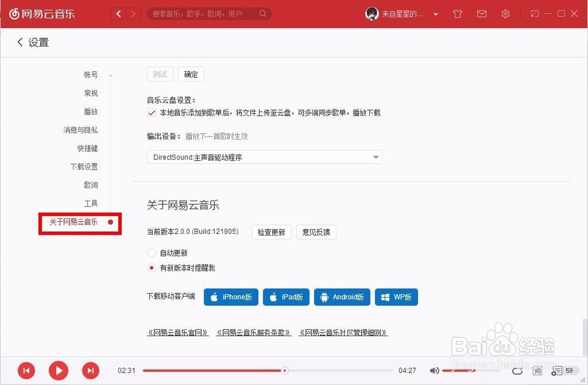Viewport: 588px width, 385px height.
Task: Go forward with the navigation right arrow
Action: click(133, 14)
